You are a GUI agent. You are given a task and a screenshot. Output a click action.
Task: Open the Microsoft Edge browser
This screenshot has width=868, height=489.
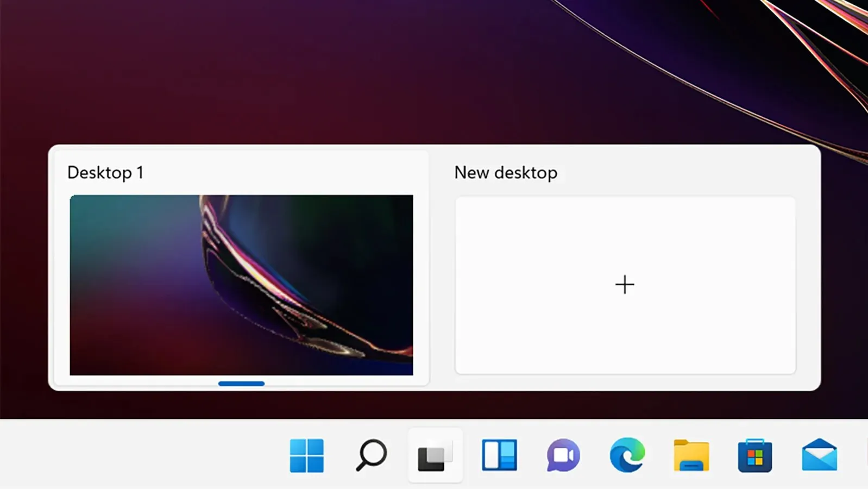click(x=627, y=455)
